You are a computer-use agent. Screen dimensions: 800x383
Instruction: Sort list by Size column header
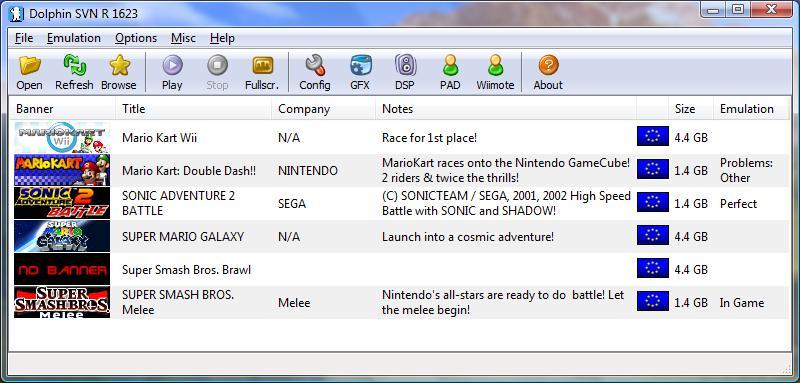pos(691,109)
